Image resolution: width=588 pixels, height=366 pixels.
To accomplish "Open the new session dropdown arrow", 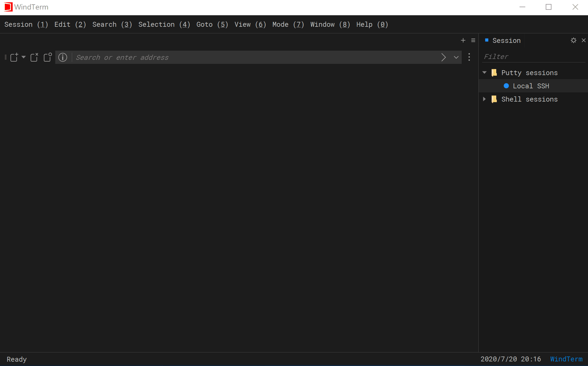I will pos(24,57).
